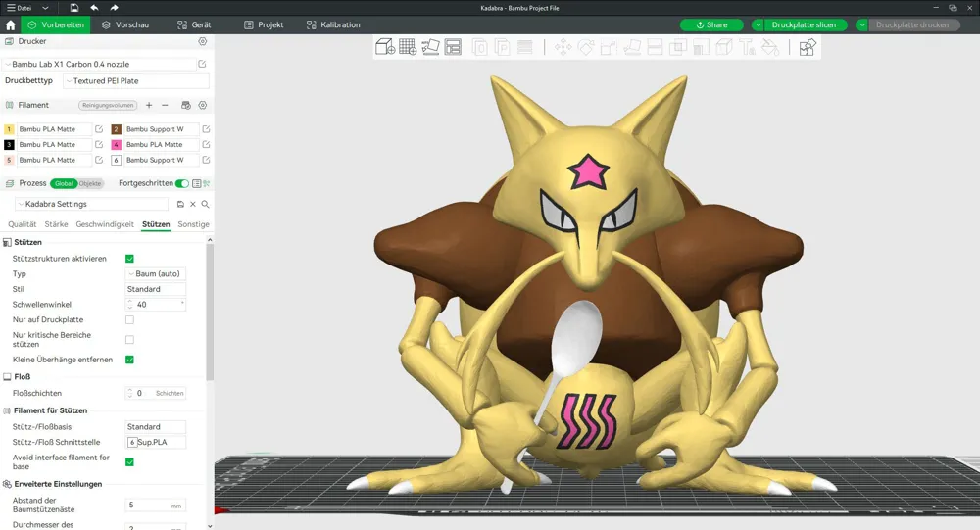Add a filament with plus icon
This screenshot has height=530, width=980.
tap(149, 105)
